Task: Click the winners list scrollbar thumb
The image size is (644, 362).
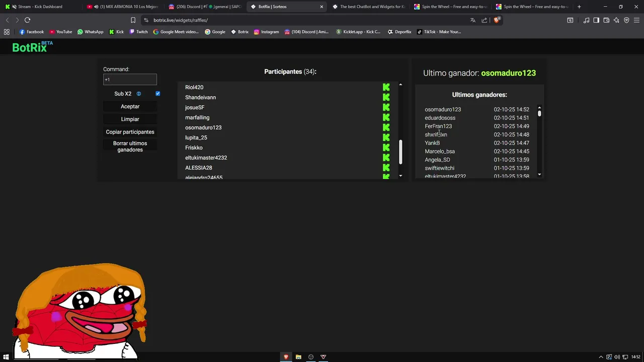Action: tap(539, 114)
